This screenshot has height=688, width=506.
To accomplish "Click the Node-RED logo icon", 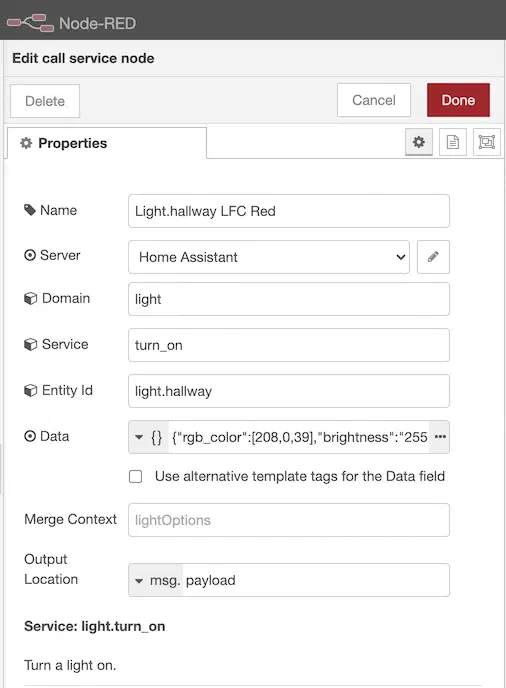I will point(30,23).
